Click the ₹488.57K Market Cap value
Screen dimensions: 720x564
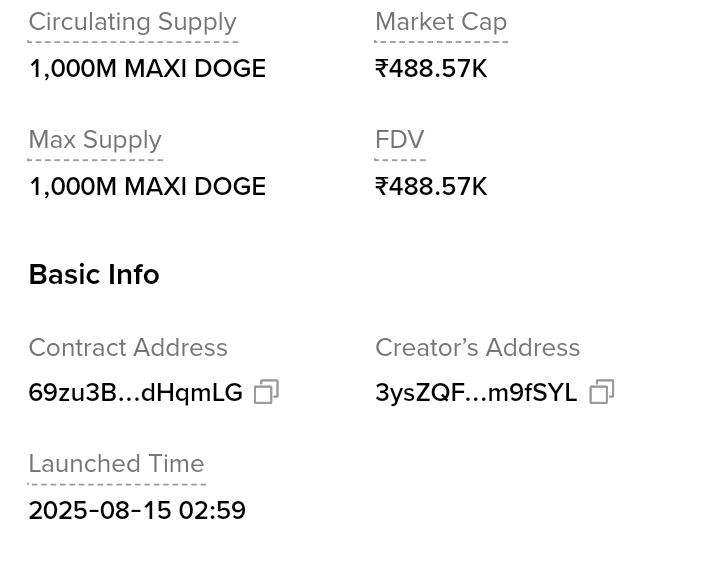[x=431, y=69]
